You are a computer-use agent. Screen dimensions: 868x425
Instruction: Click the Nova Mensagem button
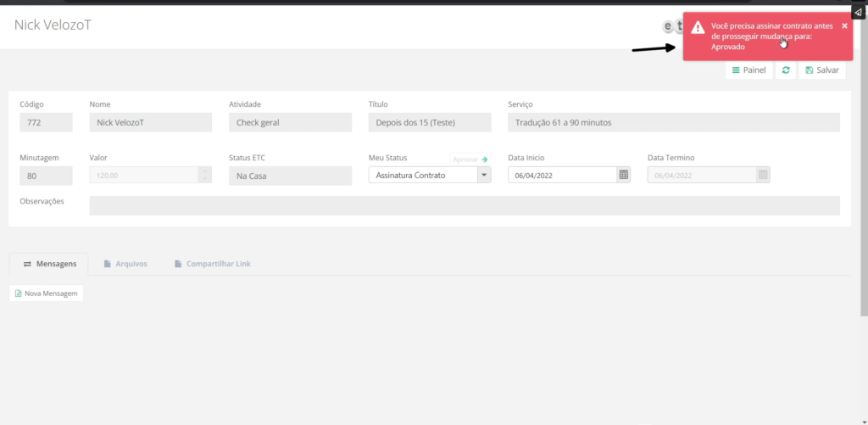(47, 294)
